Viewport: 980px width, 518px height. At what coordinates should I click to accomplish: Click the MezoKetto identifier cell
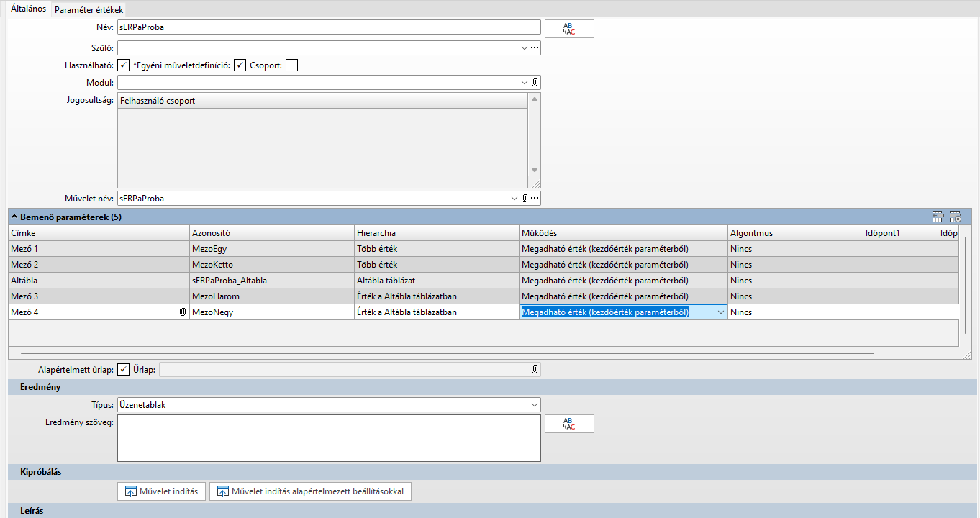point(272,265)
